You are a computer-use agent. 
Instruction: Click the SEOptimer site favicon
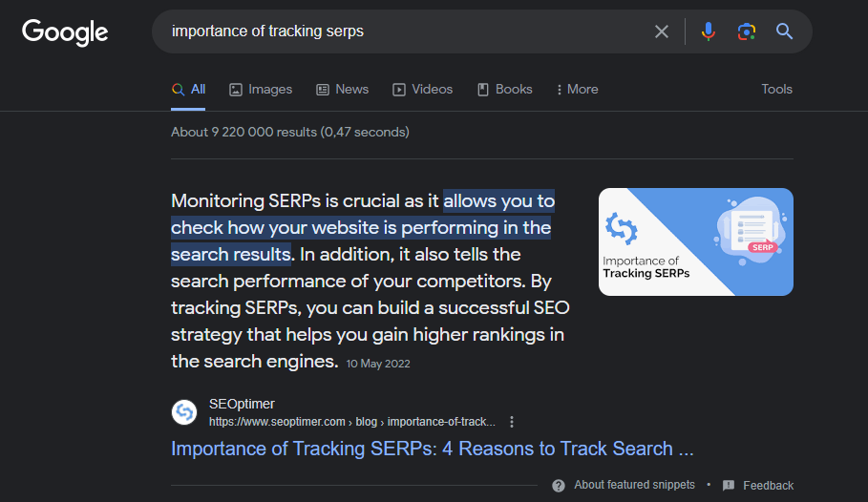(184, 412)
